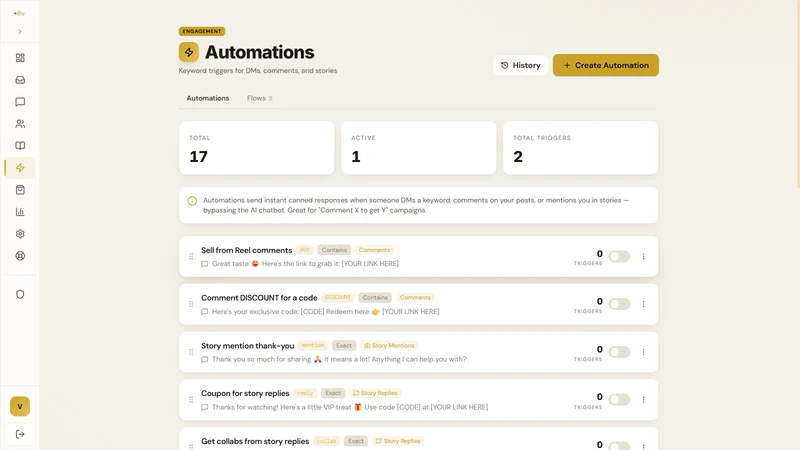Grab the drag handle of Story mention thank-you
The image size is (800, 450).
(x=191, y=352)
